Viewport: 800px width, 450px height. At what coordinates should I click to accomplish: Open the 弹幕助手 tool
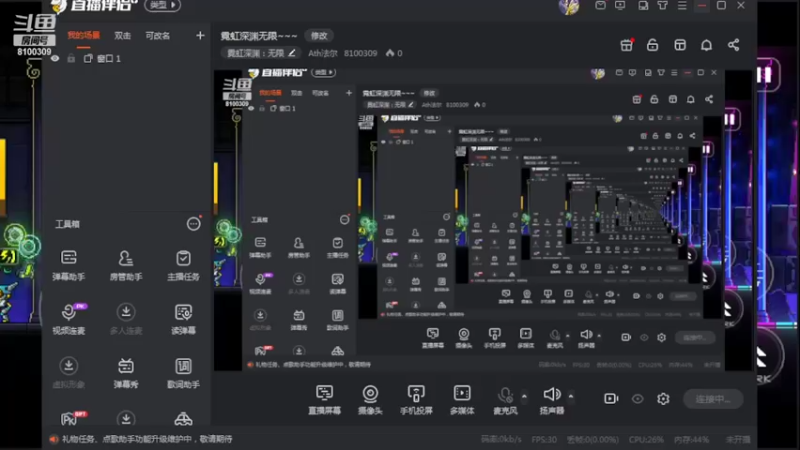[x=68, y=265]
